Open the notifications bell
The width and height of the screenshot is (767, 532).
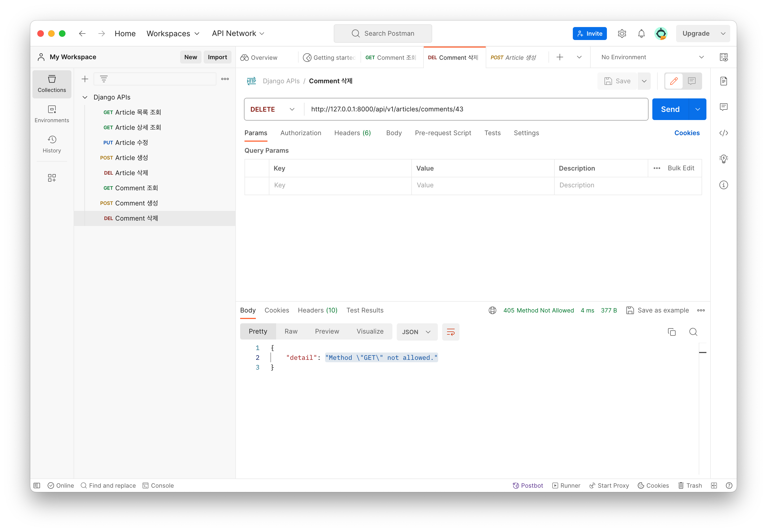[641, 34]
